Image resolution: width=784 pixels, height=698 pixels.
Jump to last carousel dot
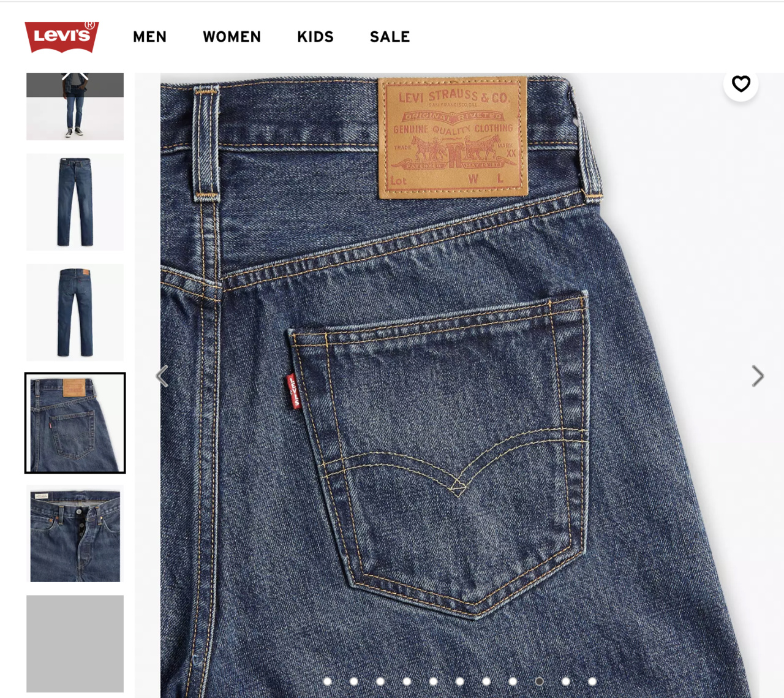pyautogui.click(x=592, y=681)
